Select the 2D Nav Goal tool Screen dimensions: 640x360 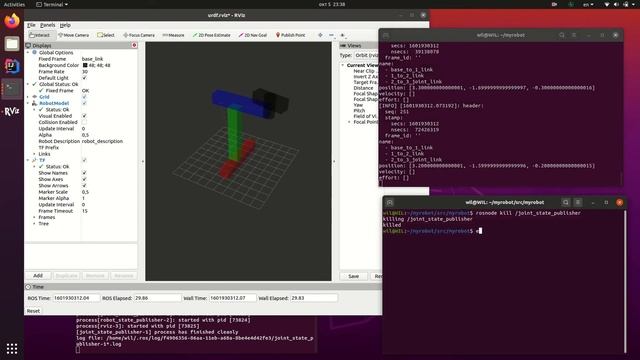tap(253, 35)
